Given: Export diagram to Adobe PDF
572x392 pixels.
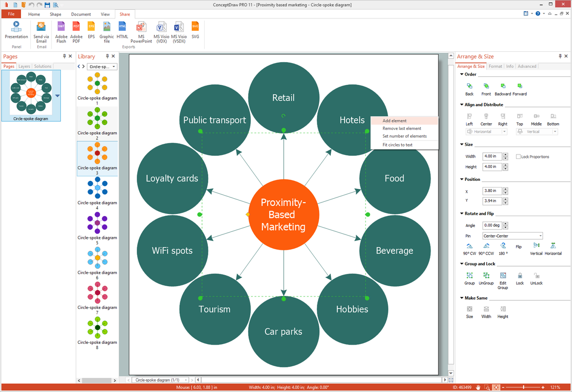Looking at the screenshot, I should (x=76, y=27).
